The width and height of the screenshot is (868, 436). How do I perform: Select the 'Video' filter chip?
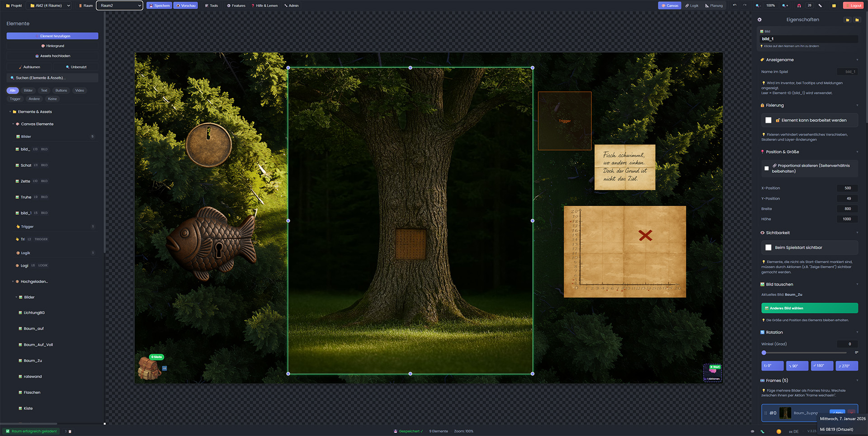80,90
